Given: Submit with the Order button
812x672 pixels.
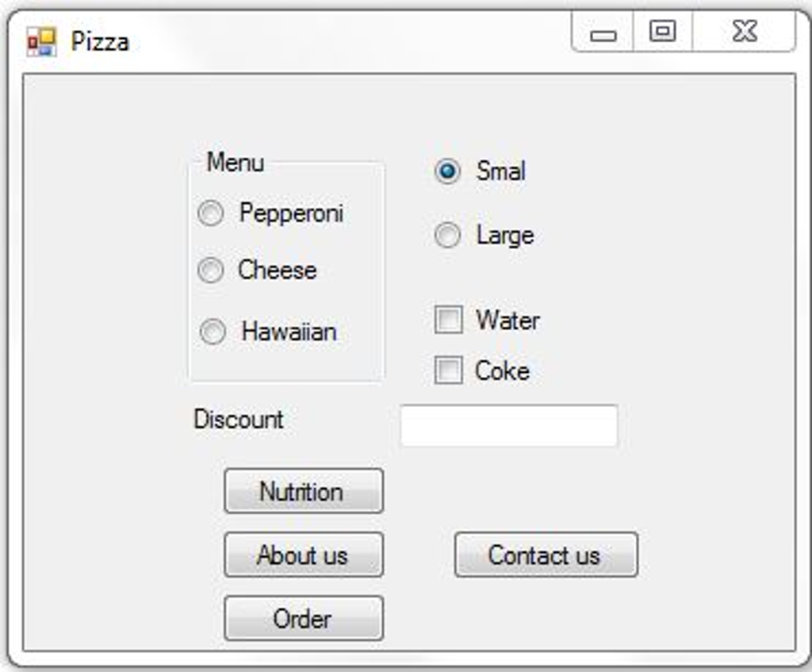Looking at the screenshot, I should point(304,619).
